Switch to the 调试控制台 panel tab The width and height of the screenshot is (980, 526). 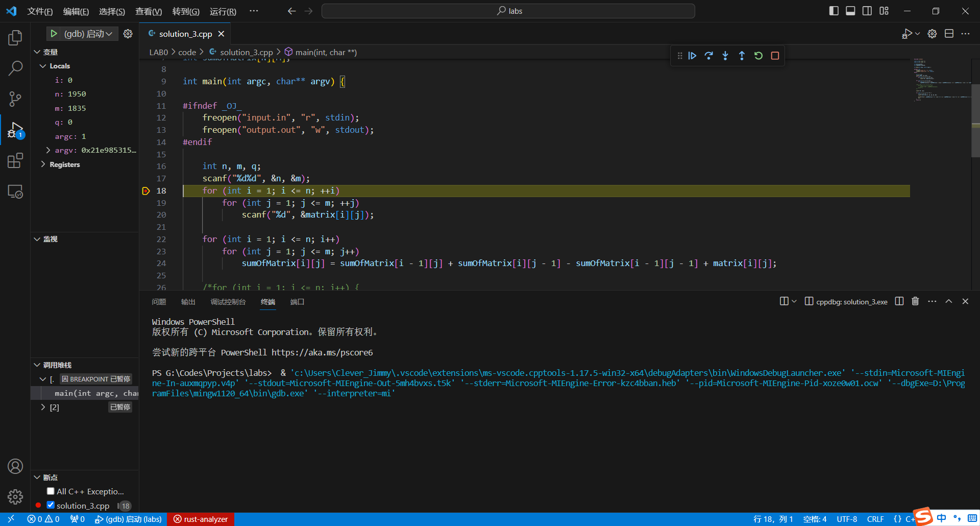(228, 302)
